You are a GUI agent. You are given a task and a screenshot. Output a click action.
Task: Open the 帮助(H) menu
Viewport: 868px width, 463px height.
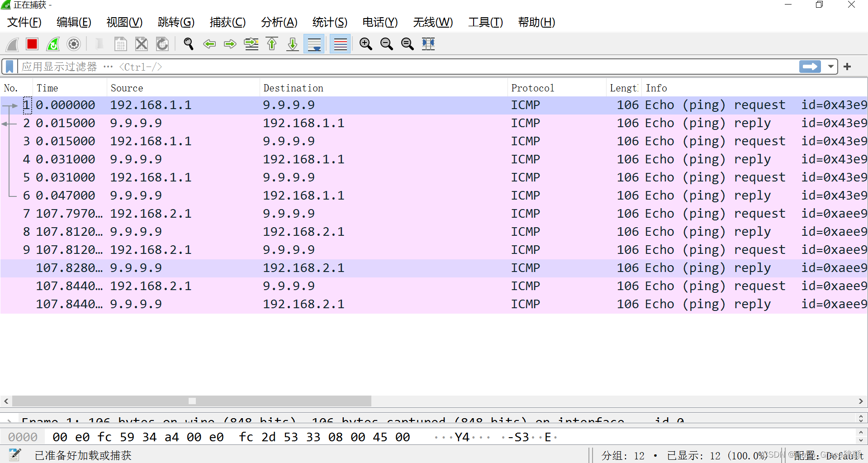click(536, 22)
